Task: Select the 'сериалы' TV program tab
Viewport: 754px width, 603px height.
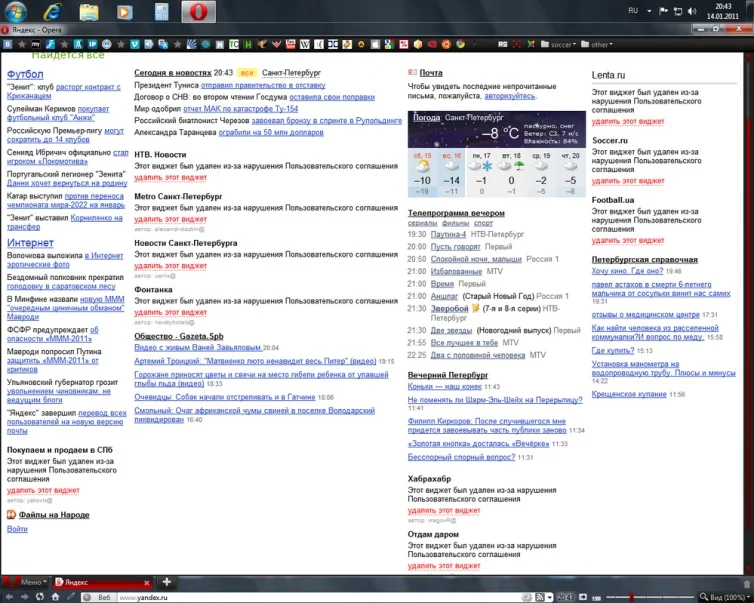Action: pyautogui.click(x=422, y=223)
